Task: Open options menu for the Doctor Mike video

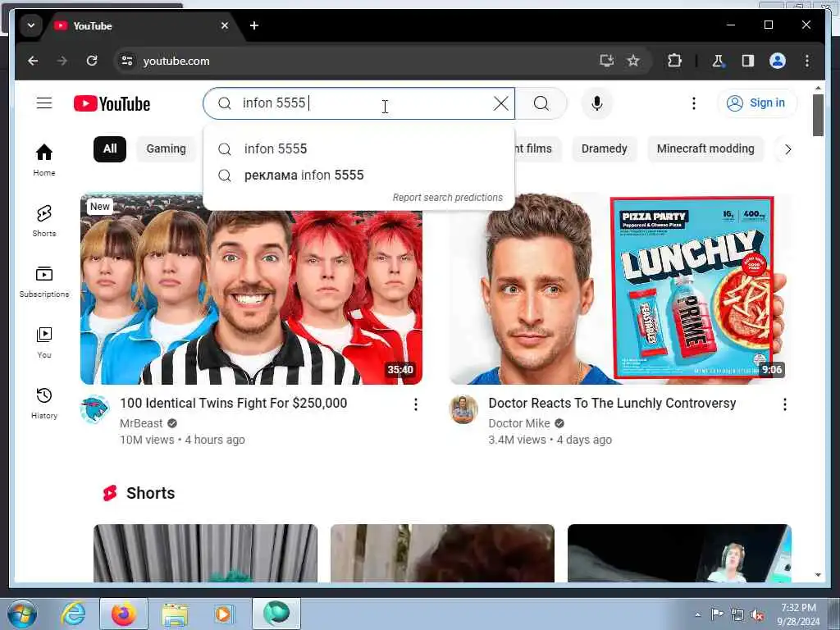Action: (785, 404)
